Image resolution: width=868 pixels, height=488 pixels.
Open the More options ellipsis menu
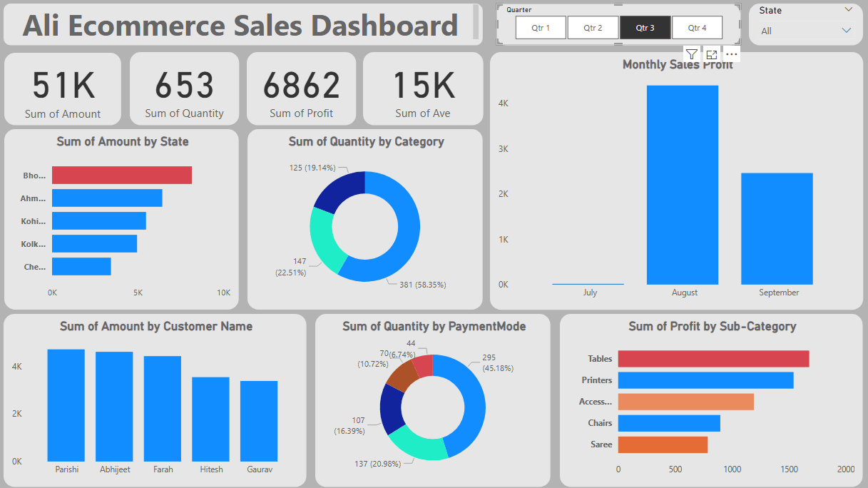(731, 55)
